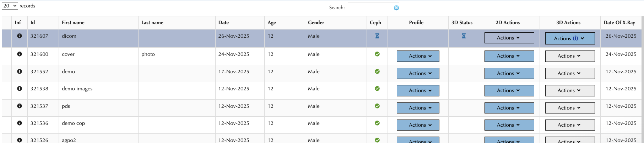This screenshot has height=143, width=644.
Task: Open Profile Actions button for demo cop
Action: 418,125
